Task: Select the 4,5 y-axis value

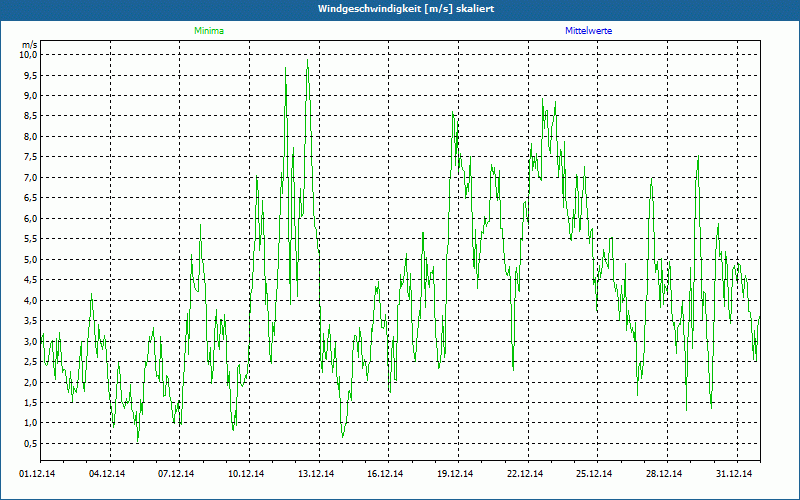Action: click(x=31, y=280)
